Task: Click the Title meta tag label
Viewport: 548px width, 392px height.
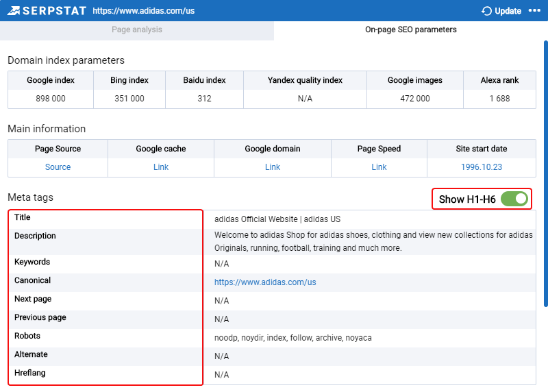Action: coord(23,217)
